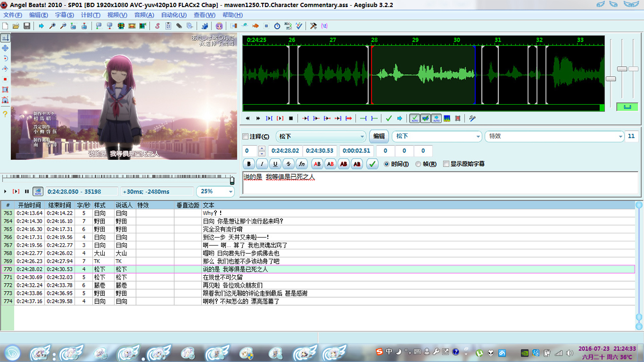Adjust audio vertical zoom slider
The width and height of the screenshot is (644, 362).
pos(622,69)
